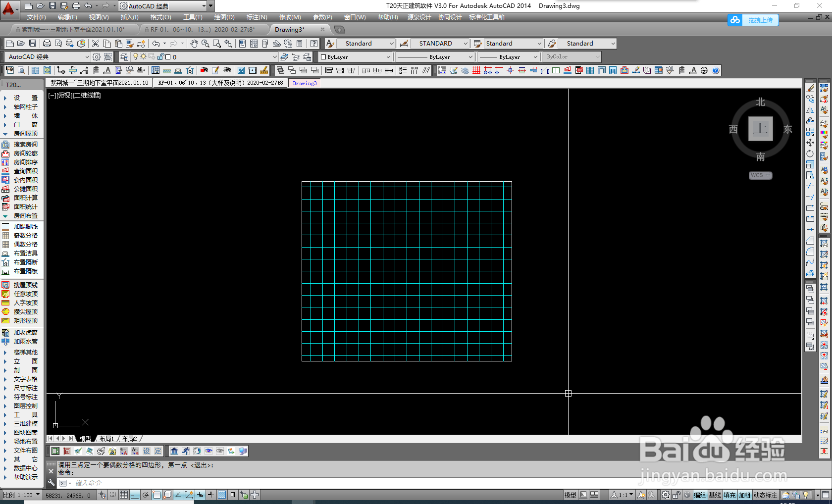Toggle Grid Display in status bar
Screen dimensions: 832x504
coord(124,495)
